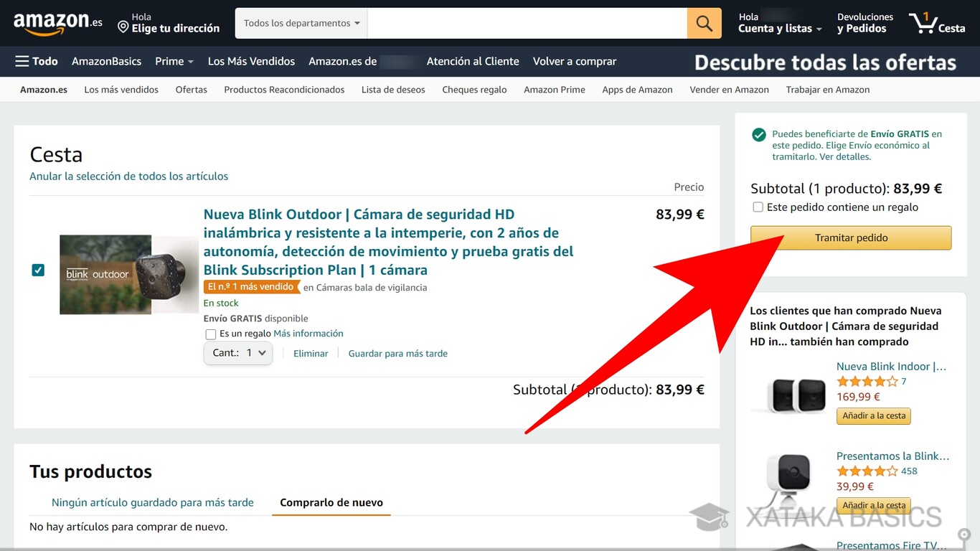Open Lista de deseos

[393, 90]
